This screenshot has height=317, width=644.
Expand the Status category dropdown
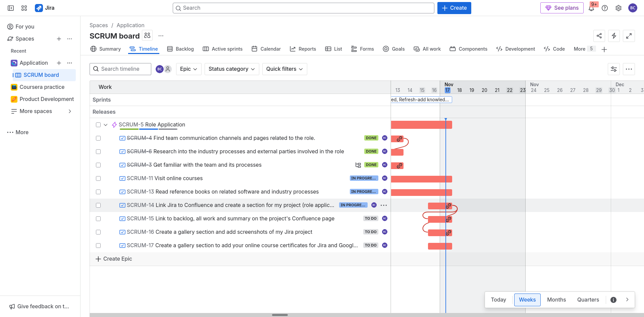point(231,69)
